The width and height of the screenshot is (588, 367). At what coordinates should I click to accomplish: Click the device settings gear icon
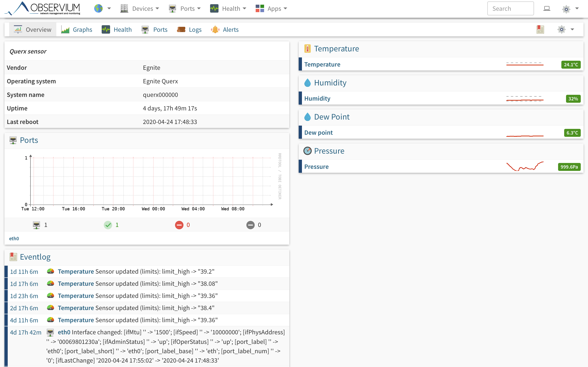[x=562, y=30]
